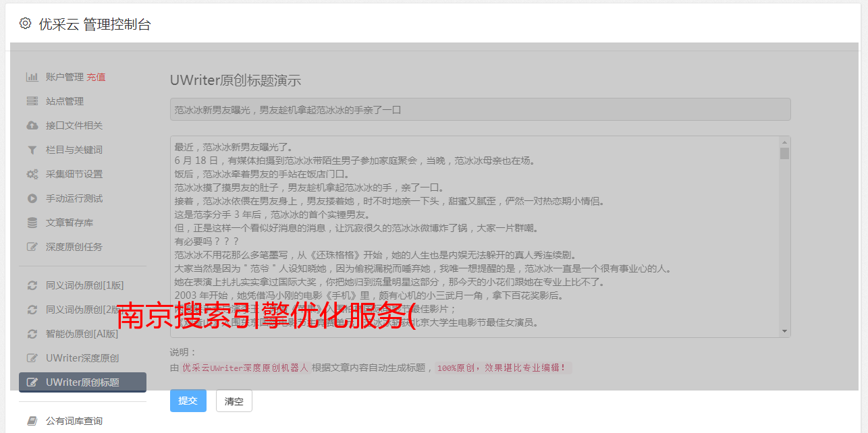868x433 pixels.
Task: Select 栏目与关键词 in the sidebar
Action: coord(74,150)
